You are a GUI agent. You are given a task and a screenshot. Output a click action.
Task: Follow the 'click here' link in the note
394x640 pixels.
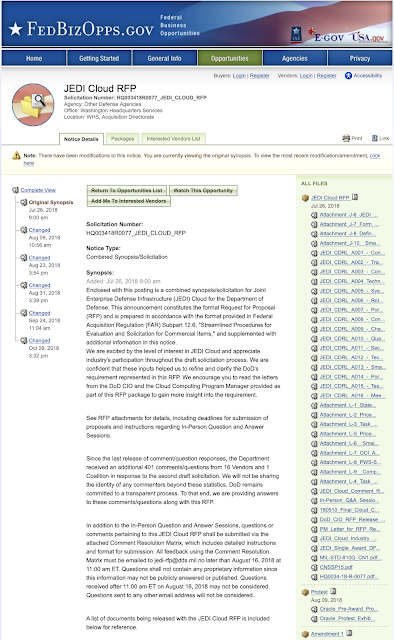(x=375, y=156)
